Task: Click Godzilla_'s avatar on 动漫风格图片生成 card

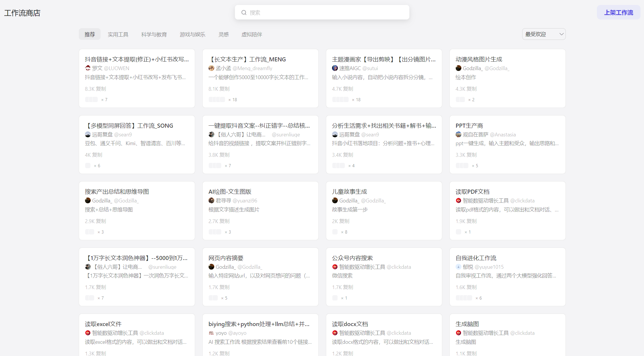Action: 459,68
